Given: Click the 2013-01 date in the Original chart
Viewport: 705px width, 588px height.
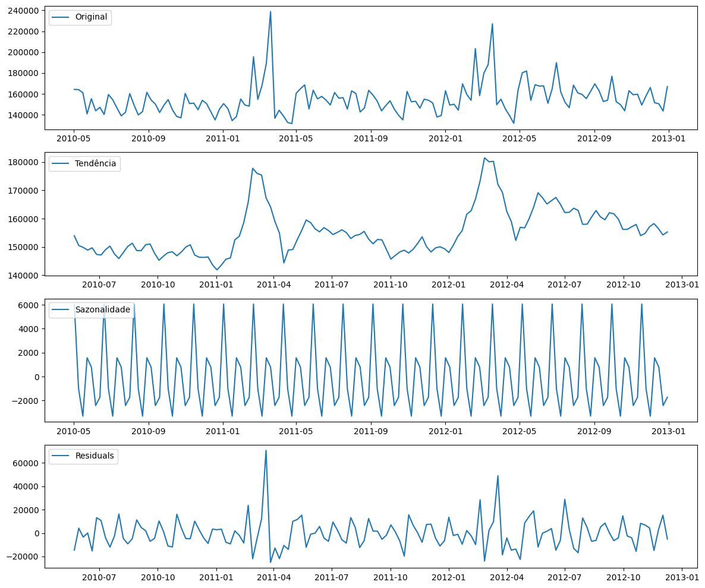Looking at the screenshot, I should (x=669, y=139).
